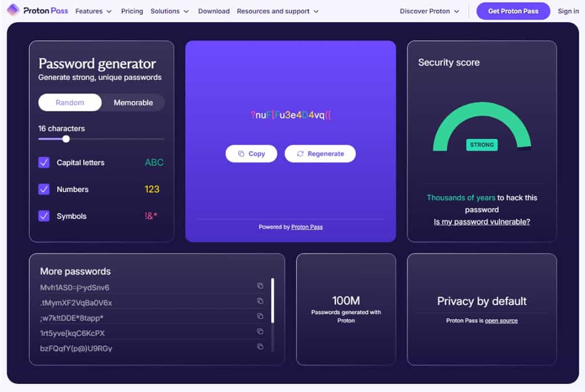Switch to Memorable password mode
This screenshot has width=585, height=392.
pos(133,103)
